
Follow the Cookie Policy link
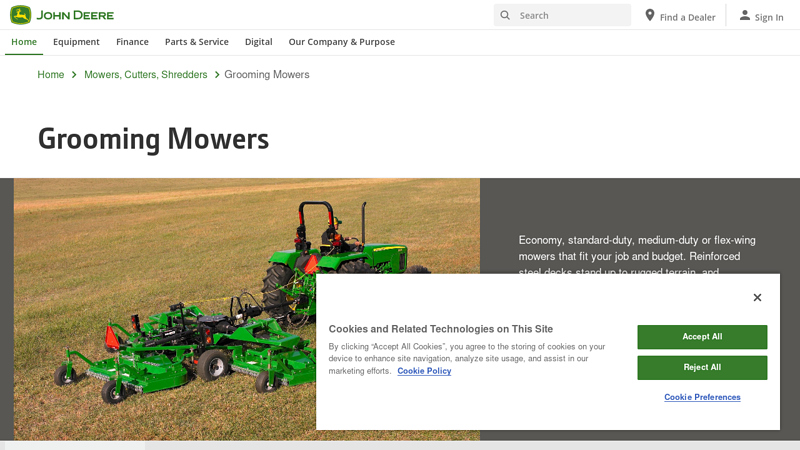[424, 371]
